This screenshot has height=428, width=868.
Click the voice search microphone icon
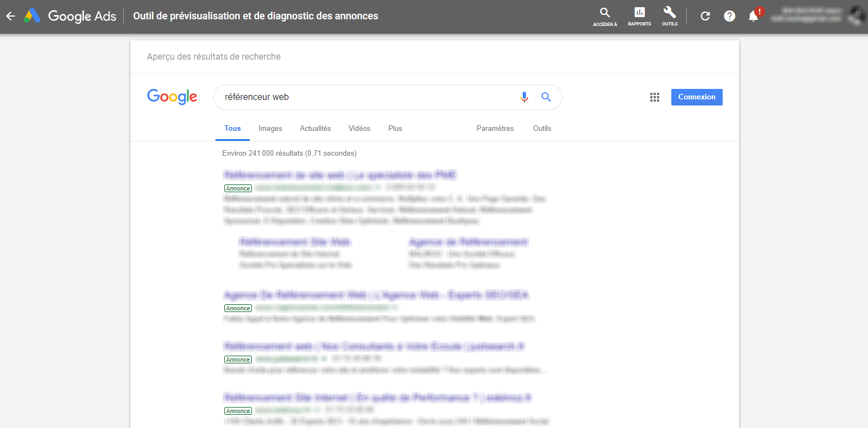(x=524, y=97)
